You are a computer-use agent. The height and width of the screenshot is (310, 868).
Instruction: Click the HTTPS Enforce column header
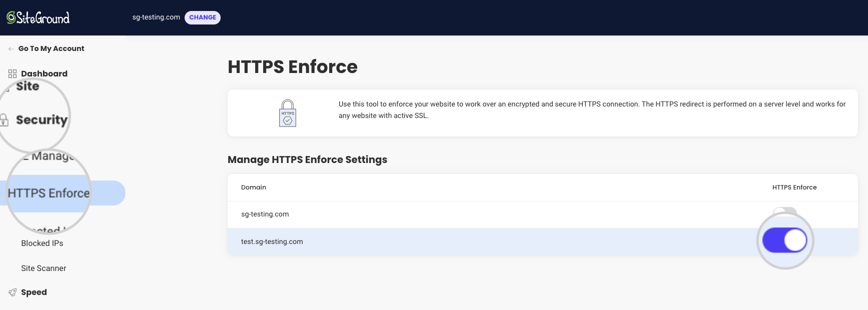(x=794, y=187)
